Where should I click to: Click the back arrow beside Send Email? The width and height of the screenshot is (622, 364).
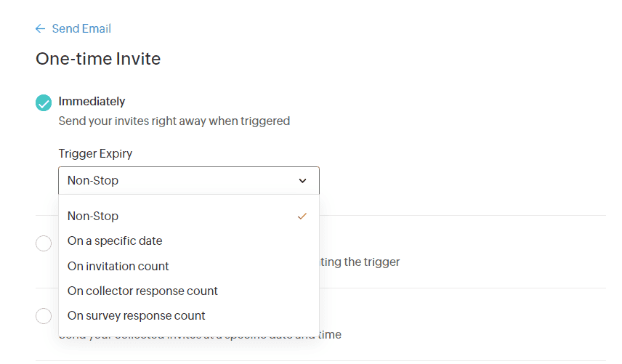point(40,29)
